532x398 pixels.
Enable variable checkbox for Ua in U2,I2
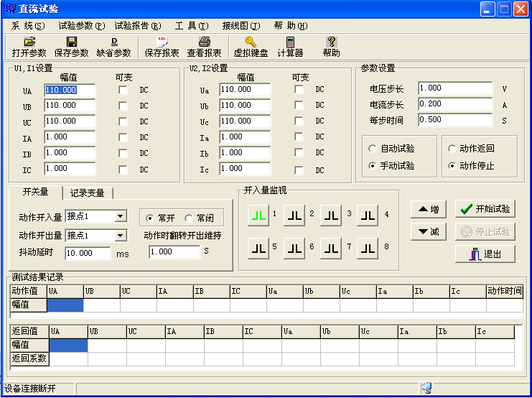point(299,89)
